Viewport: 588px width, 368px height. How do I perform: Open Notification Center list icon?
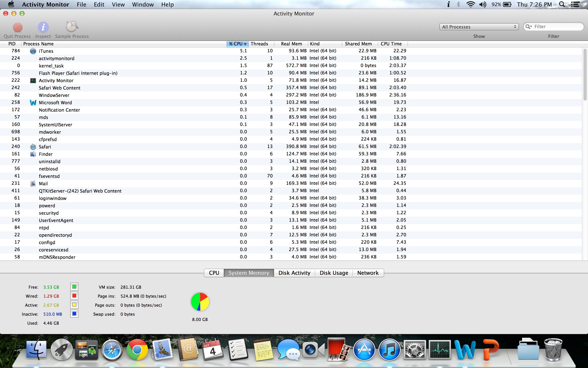pos(575,4)
